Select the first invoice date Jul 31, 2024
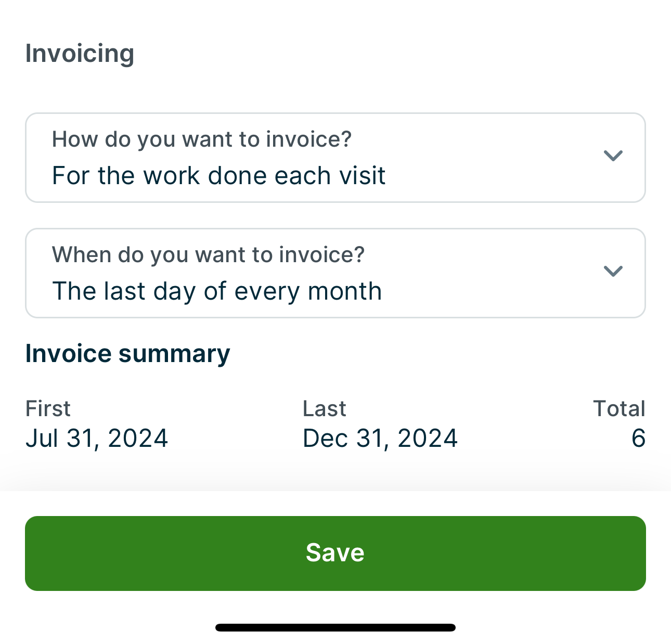671x644 pixels. coord(97,438)
